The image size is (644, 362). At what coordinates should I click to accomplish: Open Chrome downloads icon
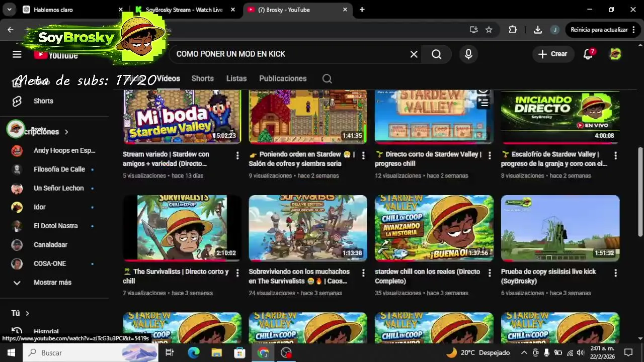538,30
